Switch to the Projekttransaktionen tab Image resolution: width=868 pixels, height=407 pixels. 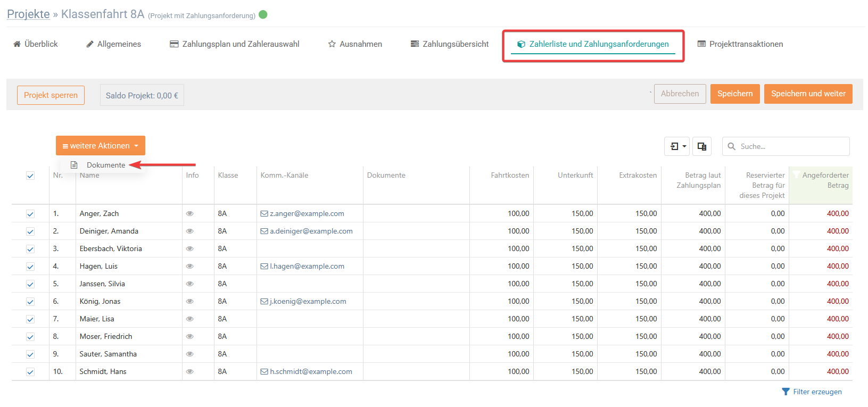(x=740, y=44)
